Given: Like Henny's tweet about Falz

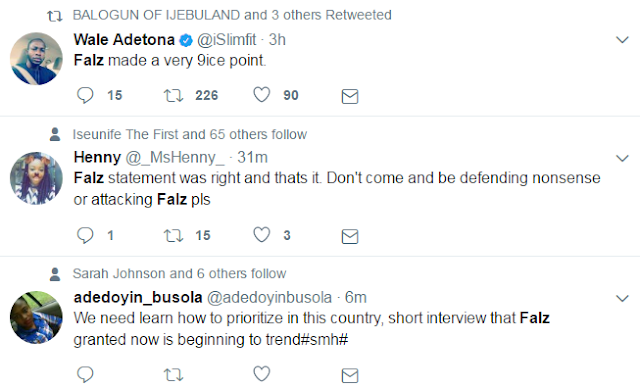Looking at the screenshot, I should [x=262, y=235].
